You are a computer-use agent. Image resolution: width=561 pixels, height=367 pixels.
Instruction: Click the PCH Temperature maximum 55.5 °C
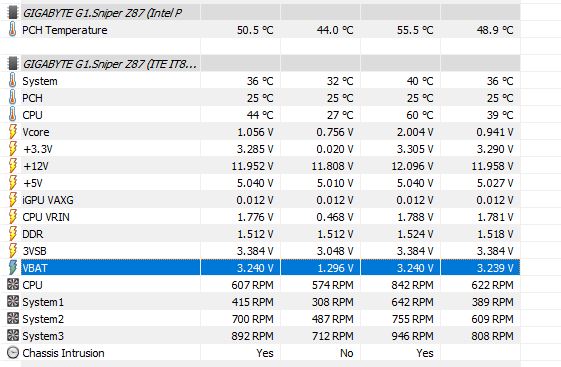[x=415, y=30]
